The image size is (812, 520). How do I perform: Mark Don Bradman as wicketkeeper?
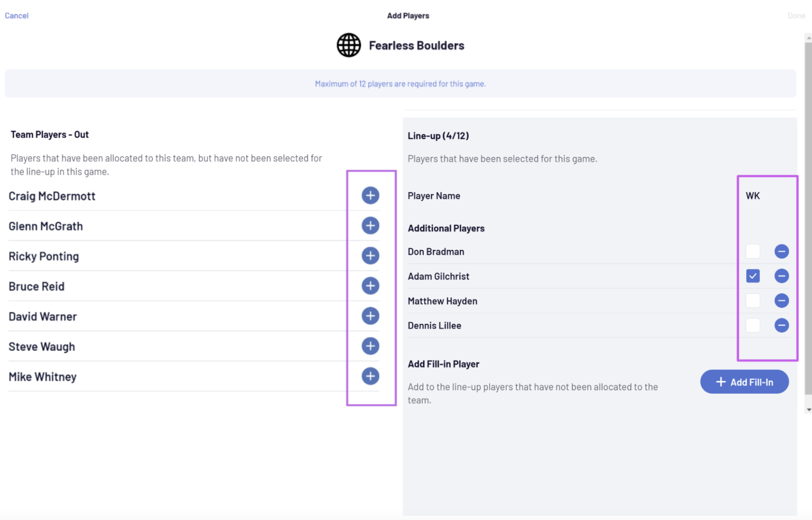(x=753, y=251)
